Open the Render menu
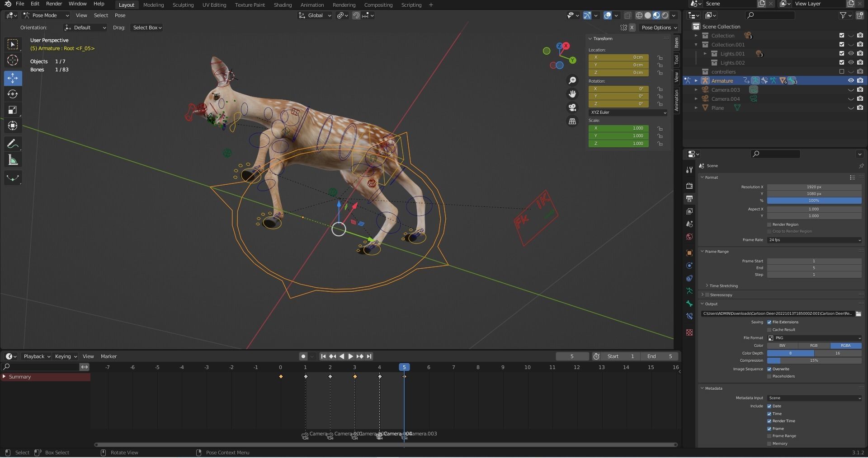The height and width of the screenshot is (458, 868). tap(54, 4)
